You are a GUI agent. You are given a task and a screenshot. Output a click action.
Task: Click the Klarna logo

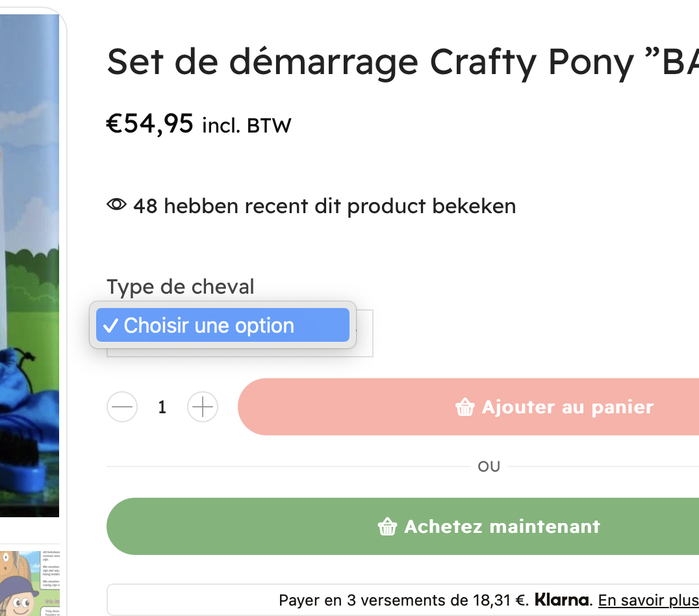[562, 600]
